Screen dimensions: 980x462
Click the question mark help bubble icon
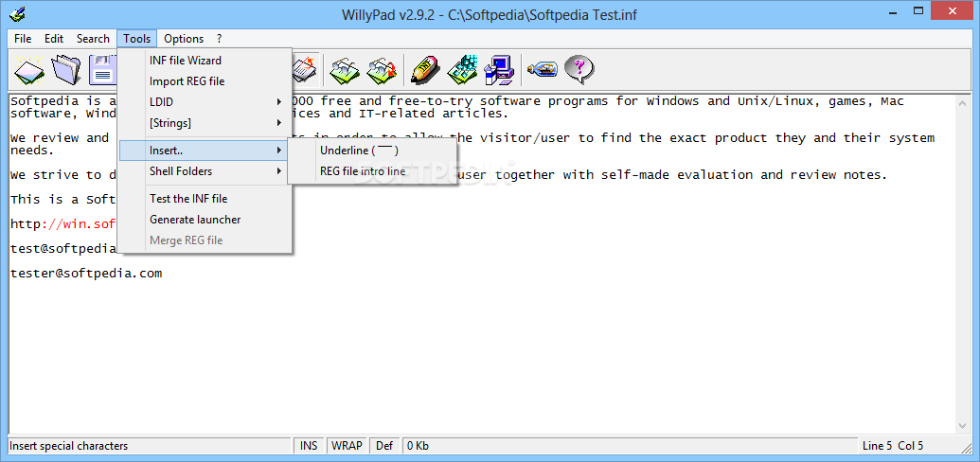tap(579, 69)
